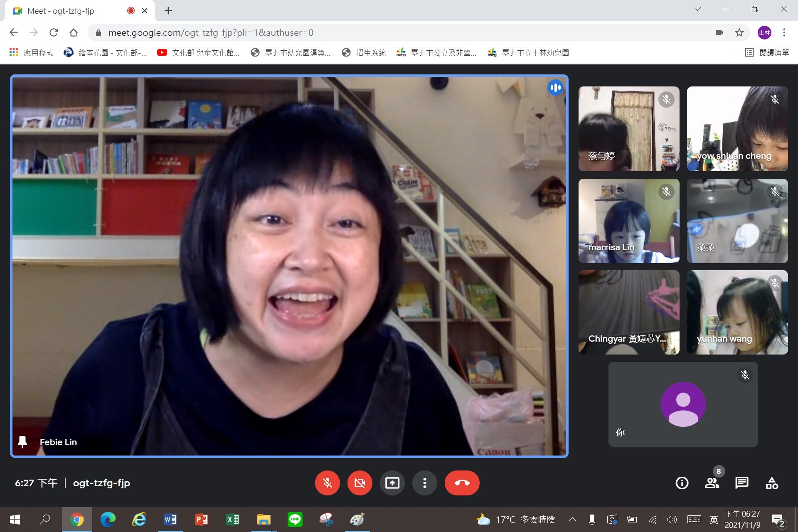
Task: Open the chat messages panel
Action: coord(742,483)
